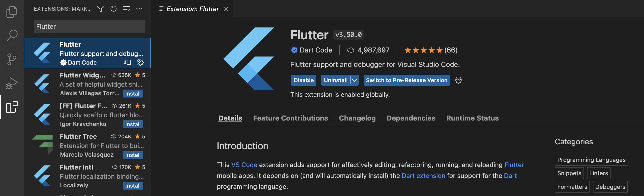The height and width of the screenshot is (196, 644).
Task: Open the Runtime Status tab
Action: click(472, 118)
